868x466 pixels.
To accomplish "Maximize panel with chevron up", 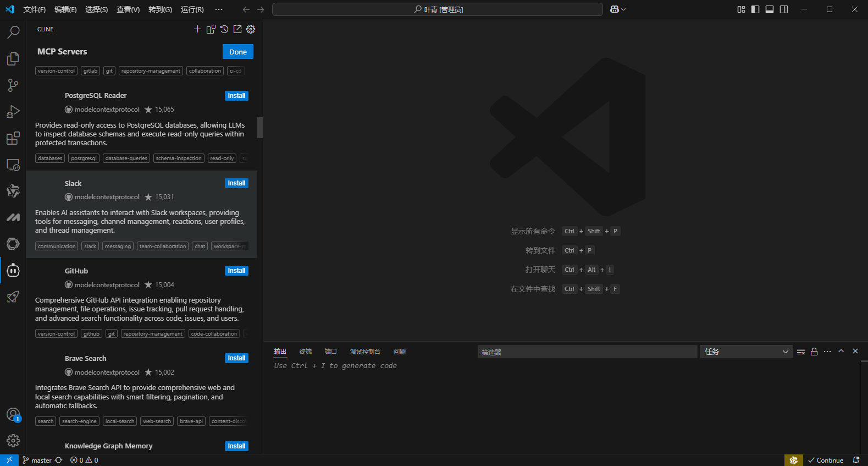I will click(x=841, y=351).
